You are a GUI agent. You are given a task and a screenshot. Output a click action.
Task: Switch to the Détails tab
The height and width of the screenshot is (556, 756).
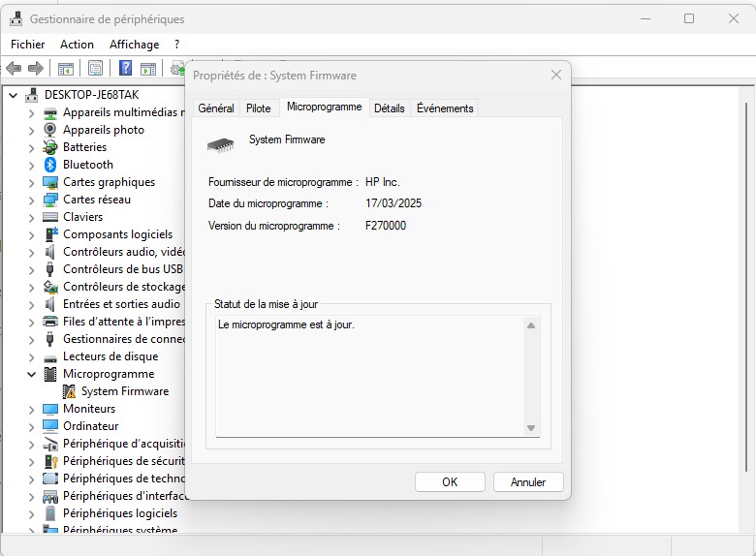(389, 108)
